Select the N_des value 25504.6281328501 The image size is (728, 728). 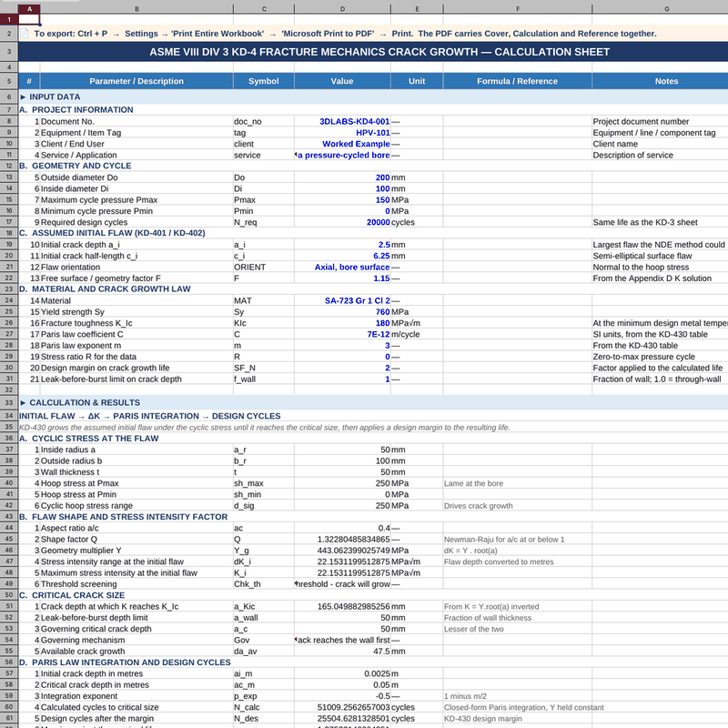click(x=342, y=718)
